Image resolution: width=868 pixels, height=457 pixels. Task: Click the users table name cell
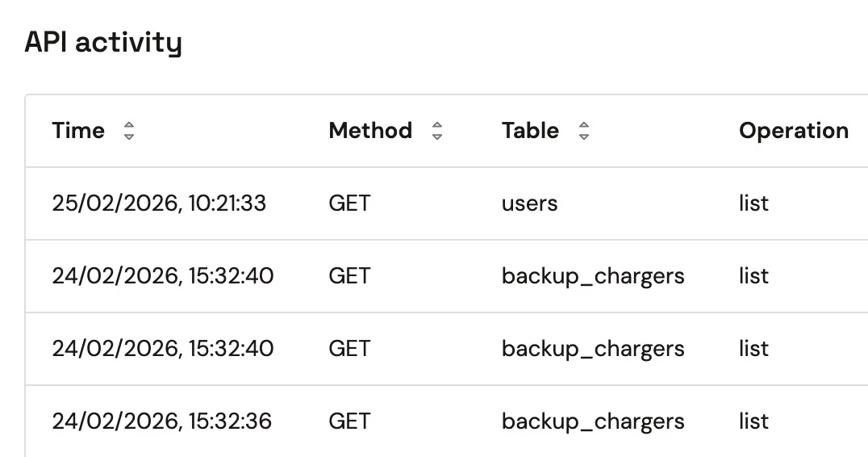coord(529,203)
